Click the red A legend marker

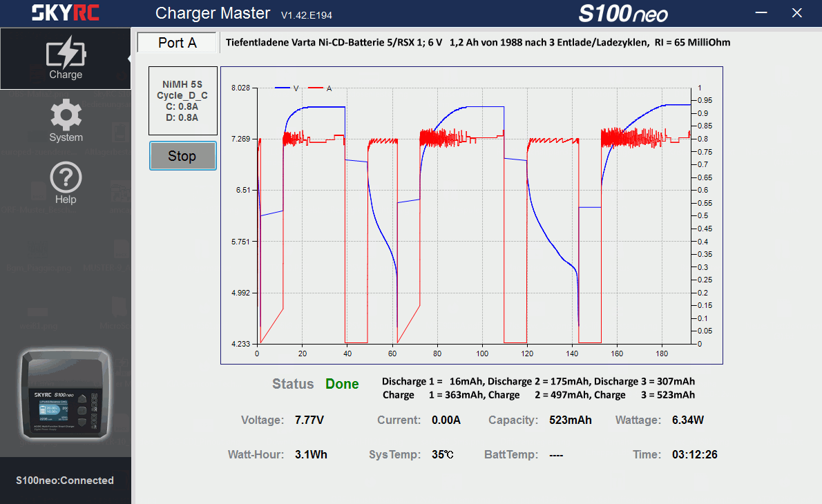(316, 88)
